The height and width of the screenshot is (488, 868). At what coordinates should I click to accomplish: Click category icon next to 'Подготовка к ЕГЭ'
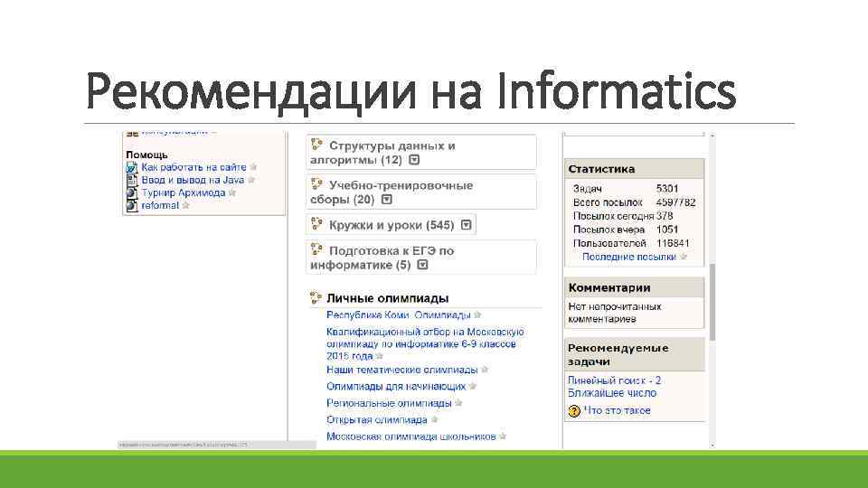click(316, 249)
